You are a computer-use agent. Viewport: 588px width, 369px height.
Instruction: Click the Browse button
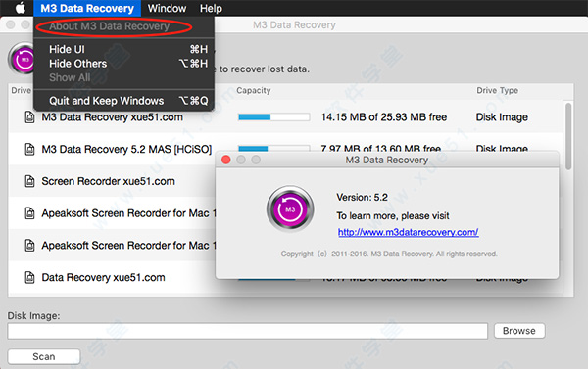pos(519,331)
